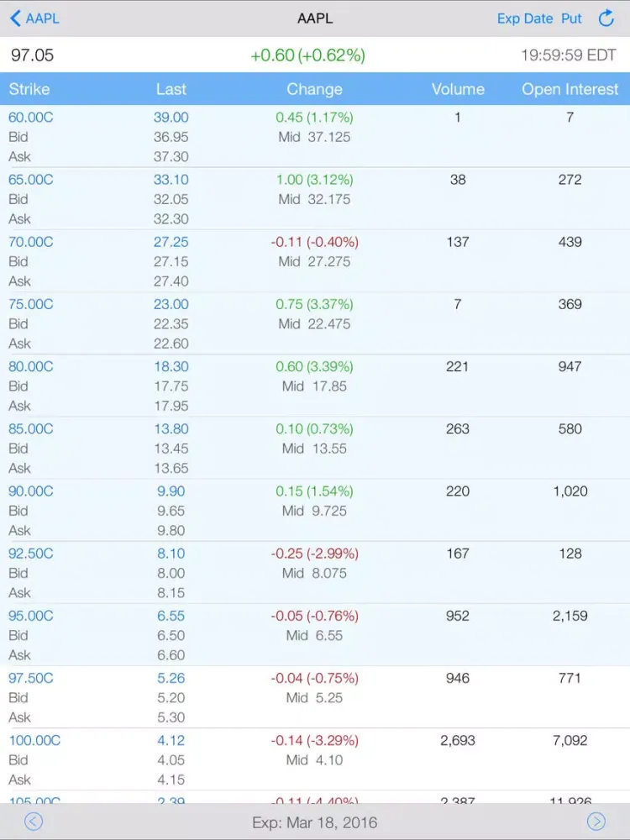Select the 95.00C open interest 2,159

[570, 616]
